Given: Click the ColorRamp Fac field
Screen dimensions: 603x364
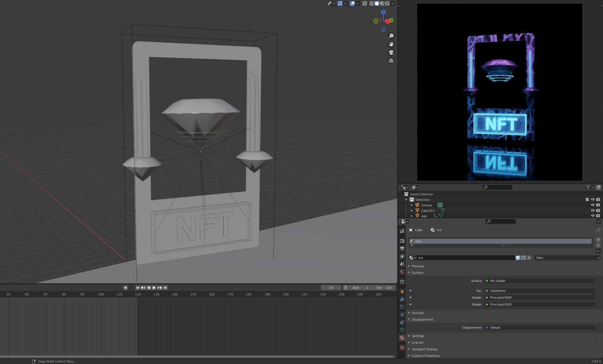Looking at the screenshot, I should pos(540,291).
